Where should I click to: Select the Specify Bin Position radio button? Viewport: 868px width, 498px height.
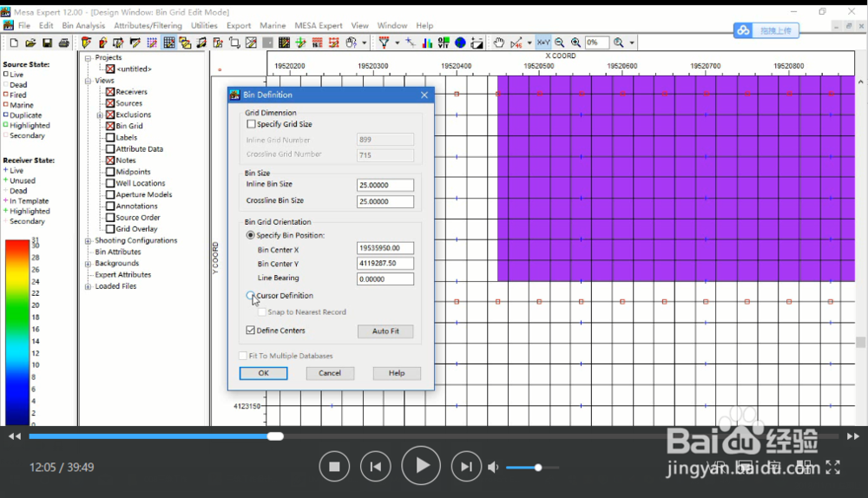pos(250,235)
